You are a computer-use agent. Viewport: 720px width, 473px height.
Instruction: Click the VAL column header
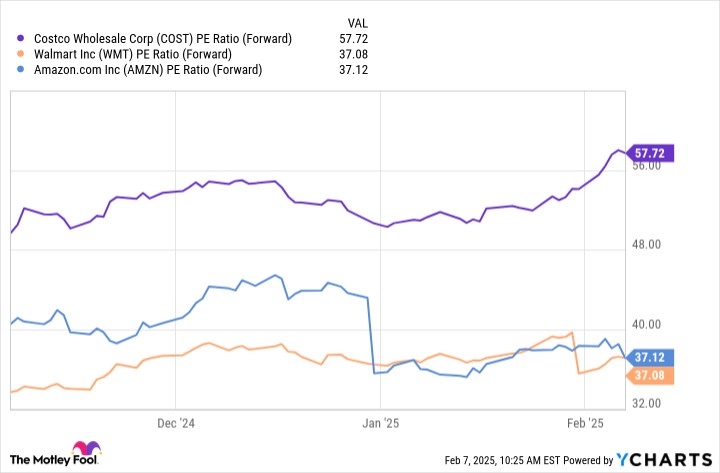(x=358, y=21)
